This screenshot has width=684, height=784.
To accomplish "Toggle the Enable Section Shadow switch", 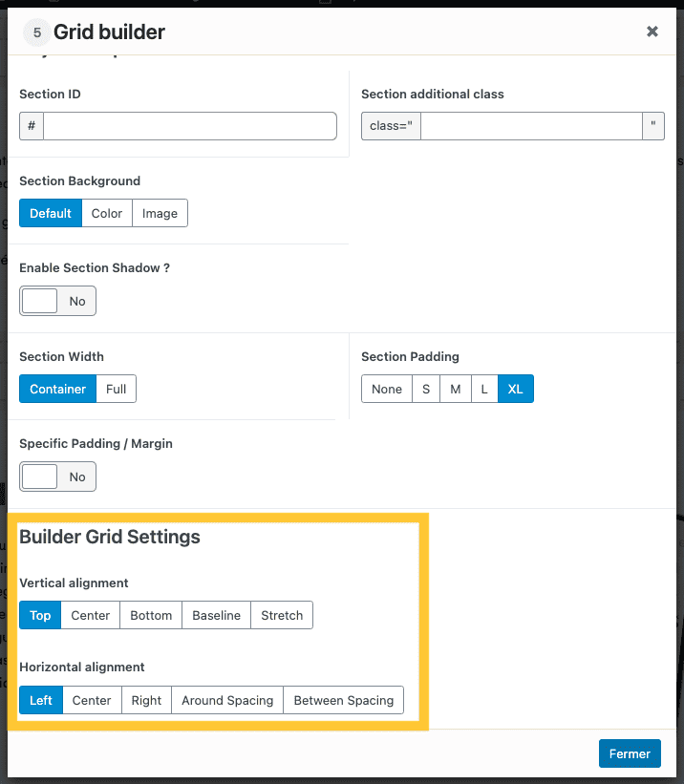I will click(x=57, y=301).
